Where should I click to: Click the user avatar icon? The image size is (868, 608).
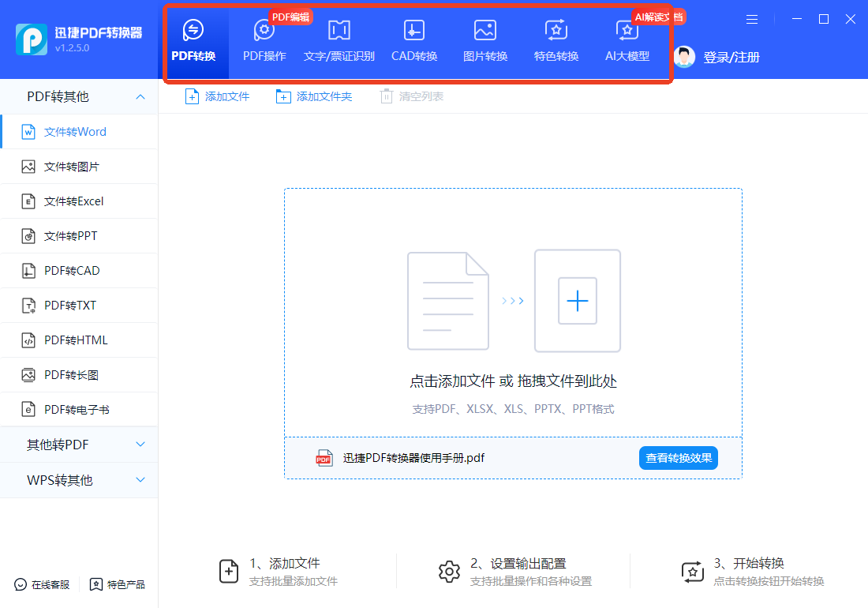tap(684, 57)
